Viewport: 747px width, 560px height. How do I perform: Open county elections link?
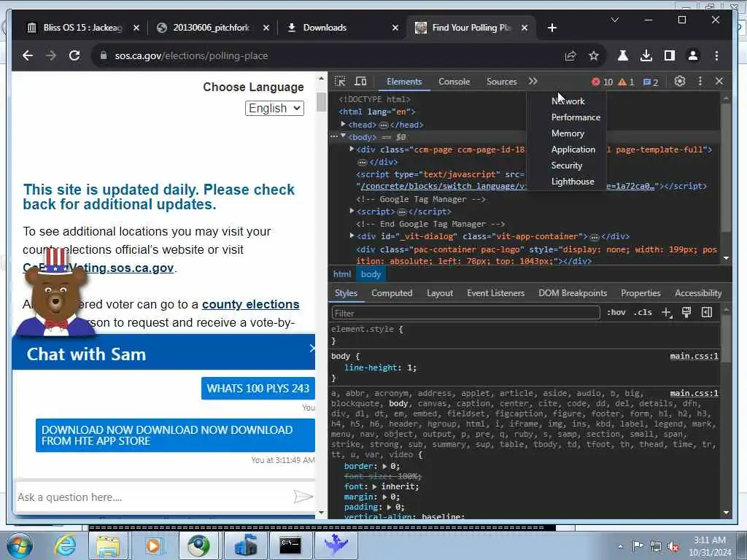[x=251, y=304]
